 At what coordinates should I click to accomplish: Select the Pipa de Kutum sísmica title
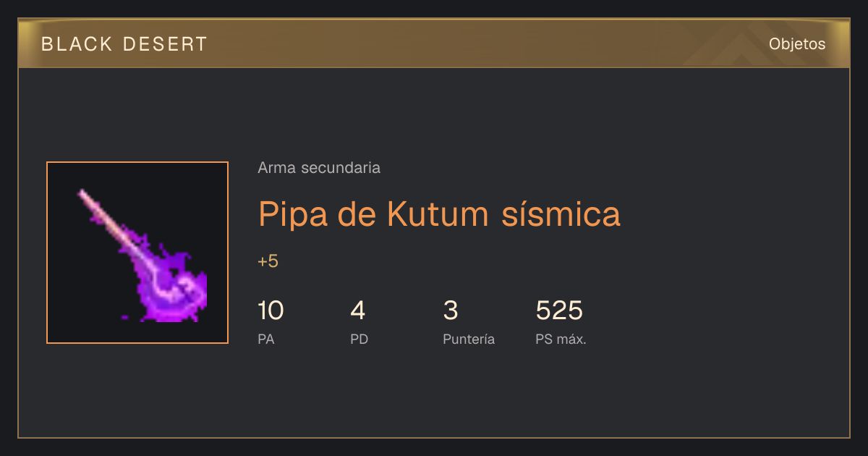439,214
